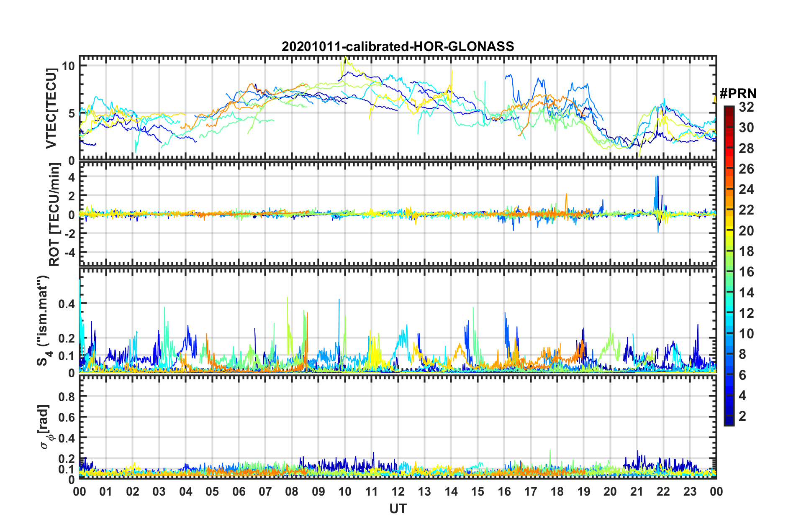This screenshot has width=796, height=532.
Task: Select the x-axis tick label "01"
Action: (x=106, y=491)
